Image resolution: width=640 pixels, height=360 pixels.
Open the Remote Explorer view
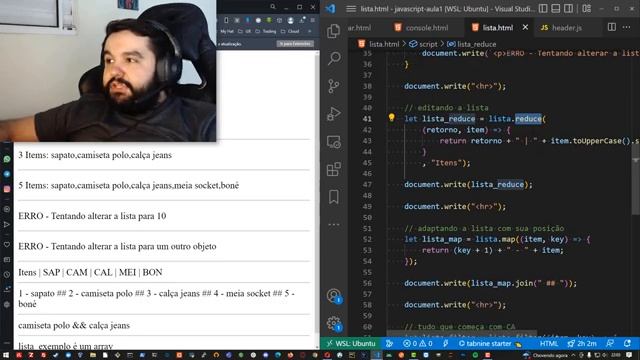coord(333,142)
